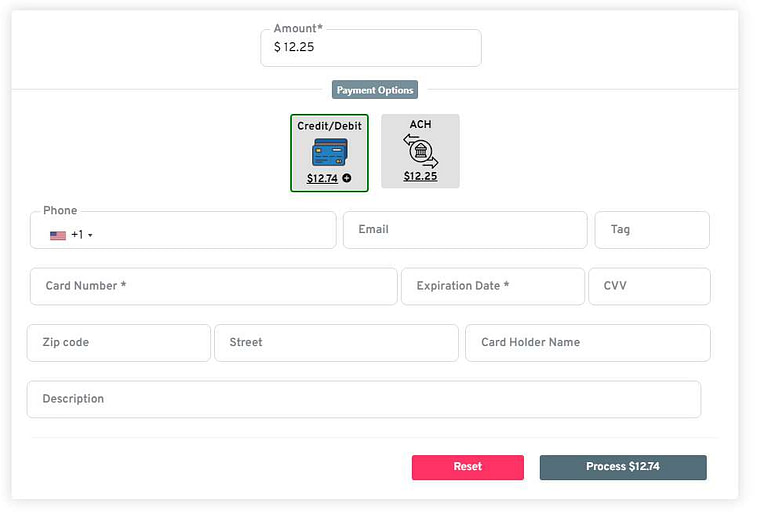Click the Process $12.74 button

[x=623, y=468]
